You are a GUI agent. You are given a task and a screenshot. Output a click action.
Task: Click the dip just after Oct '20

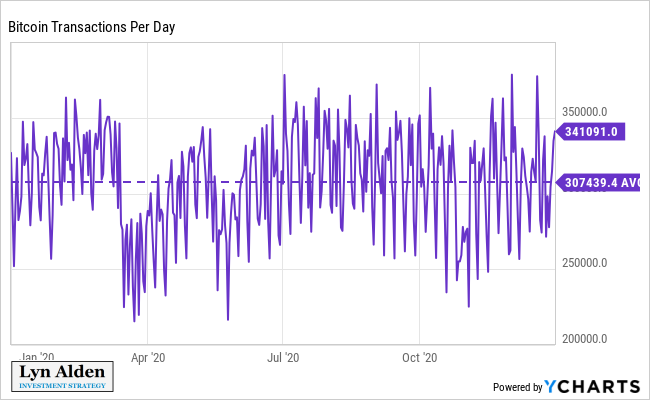445,292
